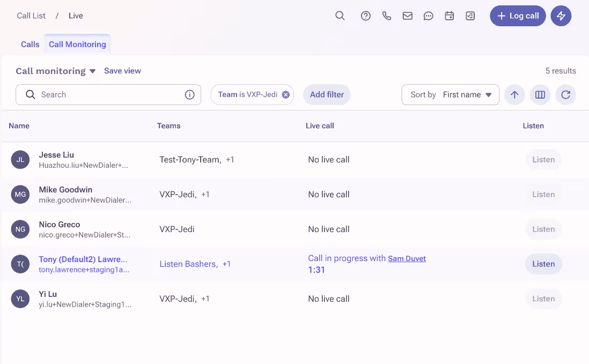The height and width of the screenshot is (364, 589).
Task: Open Tony (Default2) Lawre... name link
Action: 83,259
